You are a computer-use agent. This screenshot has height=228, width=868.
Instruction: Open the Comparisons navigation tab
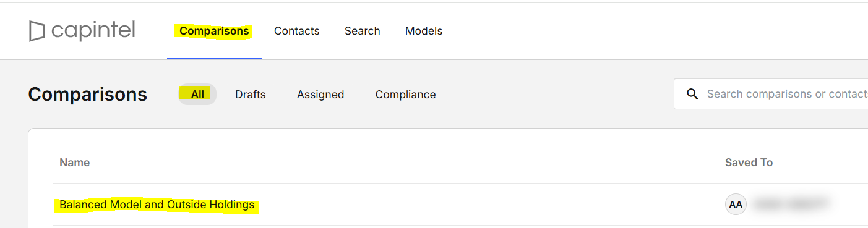214,31
